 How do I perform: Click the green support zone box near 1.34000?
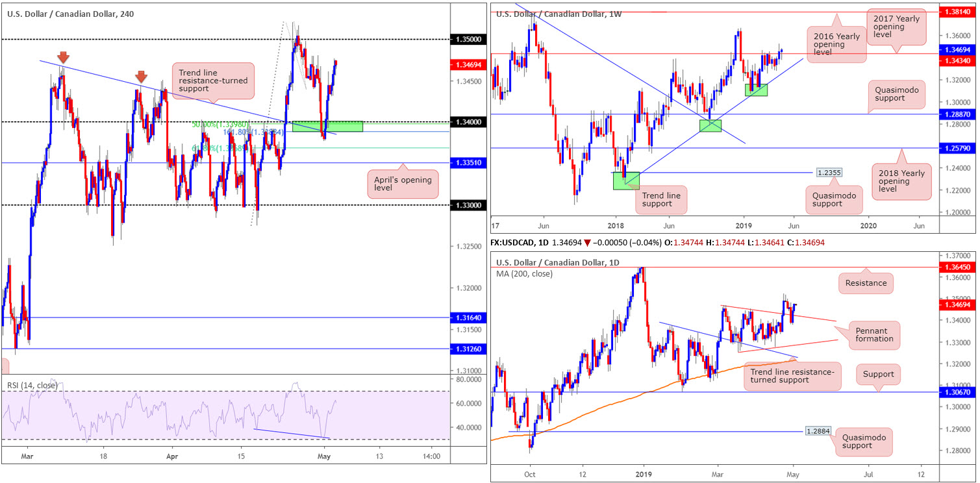(x=327, y=126)
